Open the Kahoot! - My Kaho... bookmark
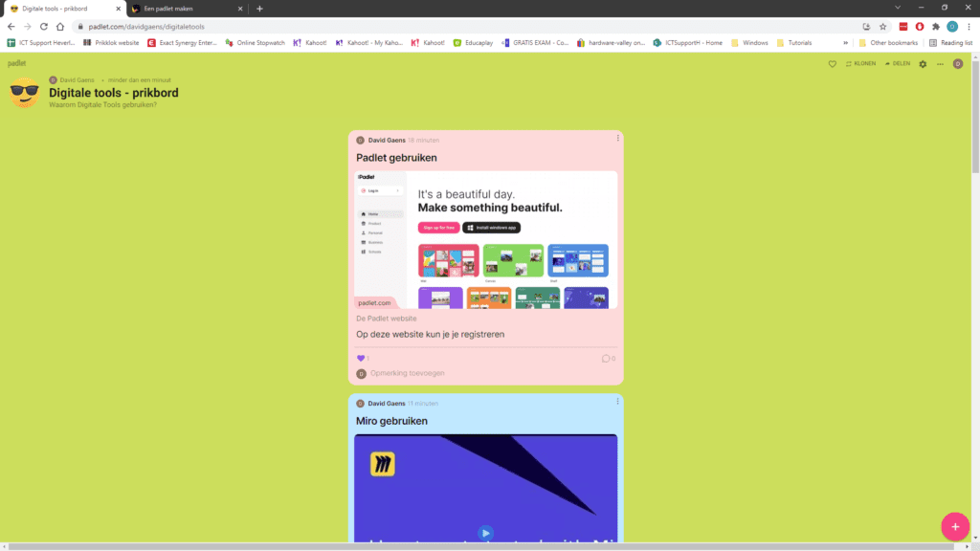The image size is (980, 551). coord(369,43)
